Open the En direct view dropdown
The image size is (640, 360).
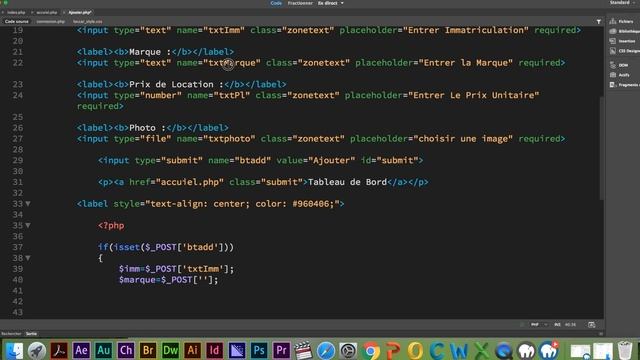pyautogui.click(x=331, y=3)
